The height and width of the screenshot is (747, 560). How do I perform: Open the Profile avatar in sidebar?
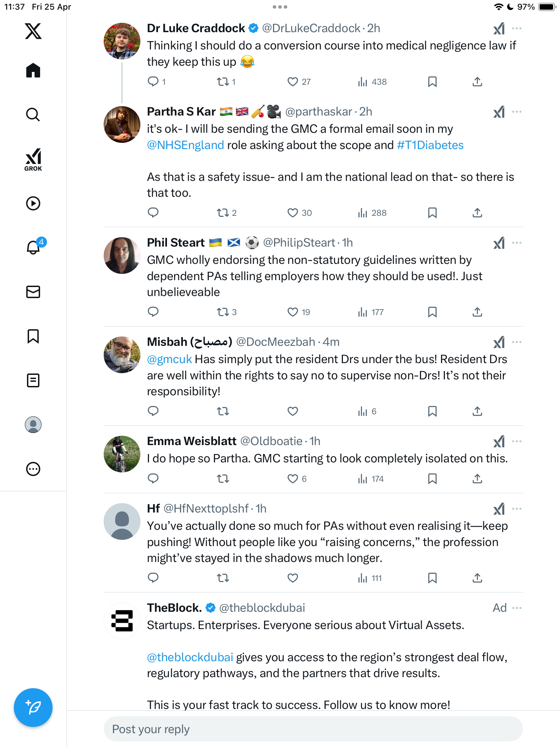point(33,425)
